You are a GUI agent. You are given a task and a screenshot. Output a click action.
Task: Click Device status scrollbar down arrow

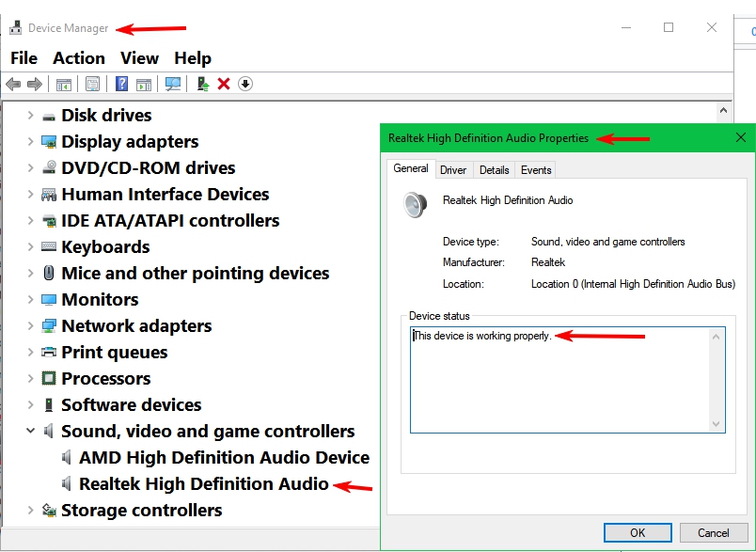point(716,424)
